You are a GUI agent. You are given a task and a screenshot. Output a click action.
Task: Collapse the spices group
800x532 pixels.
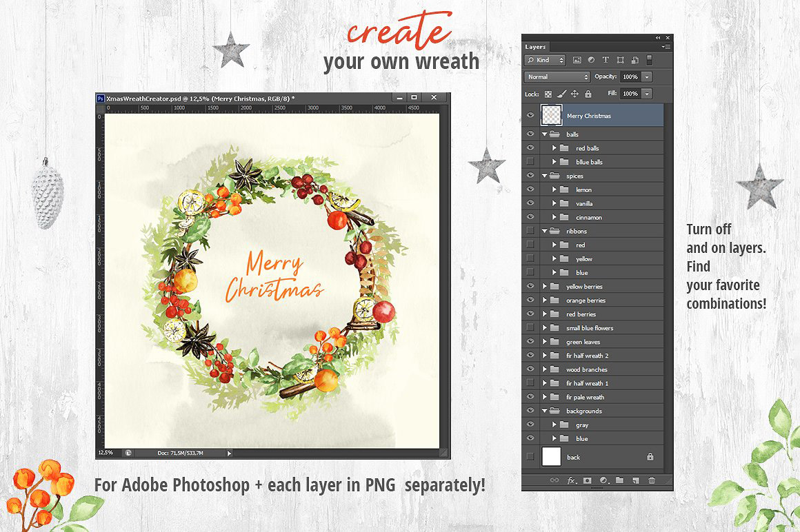[x=545, y=176]
